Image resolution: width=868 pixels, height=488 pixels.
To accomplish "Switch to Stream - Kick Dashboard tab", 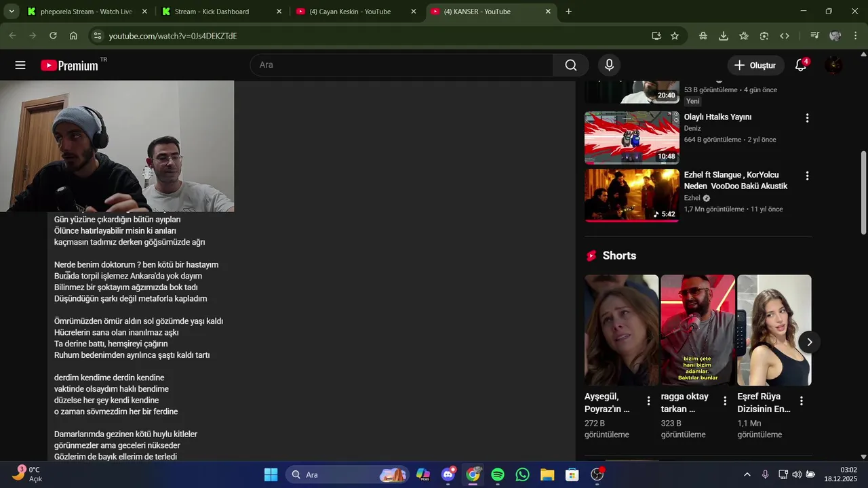I will pos(222,12).
